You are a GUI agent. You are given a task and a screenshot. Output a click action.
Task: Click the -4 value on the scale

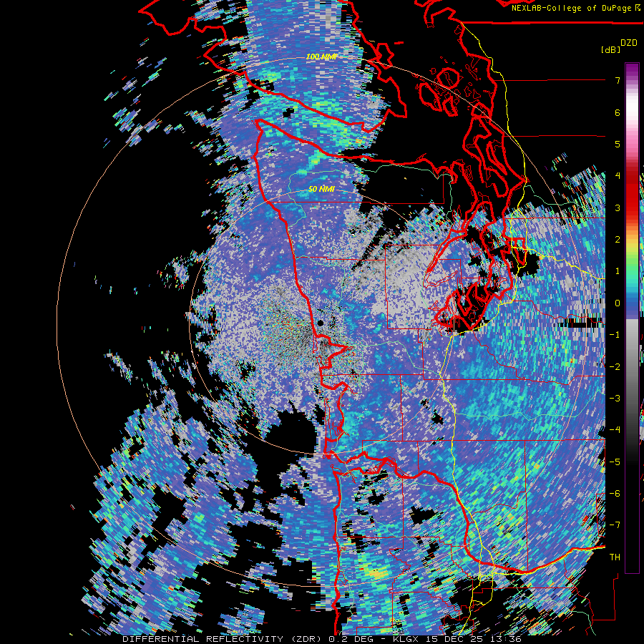click(615, 430)
